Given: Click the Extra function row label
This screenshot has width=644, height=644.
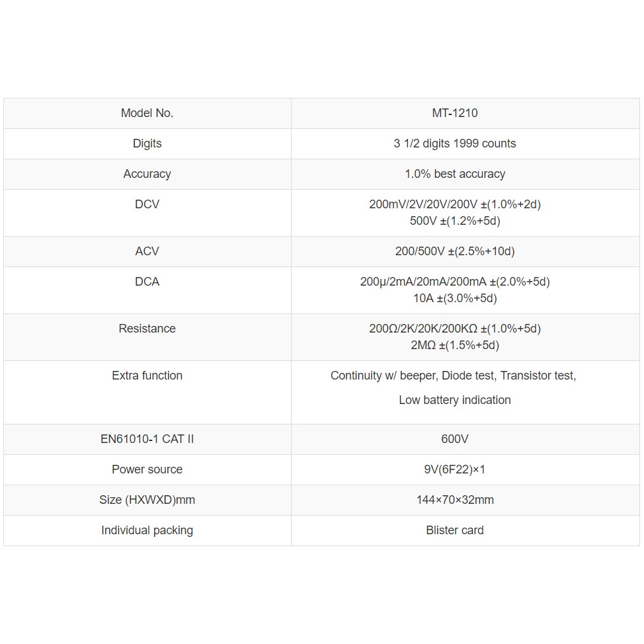Looking at the screenshot, I should pyautogui.click(x=147, y=376).
